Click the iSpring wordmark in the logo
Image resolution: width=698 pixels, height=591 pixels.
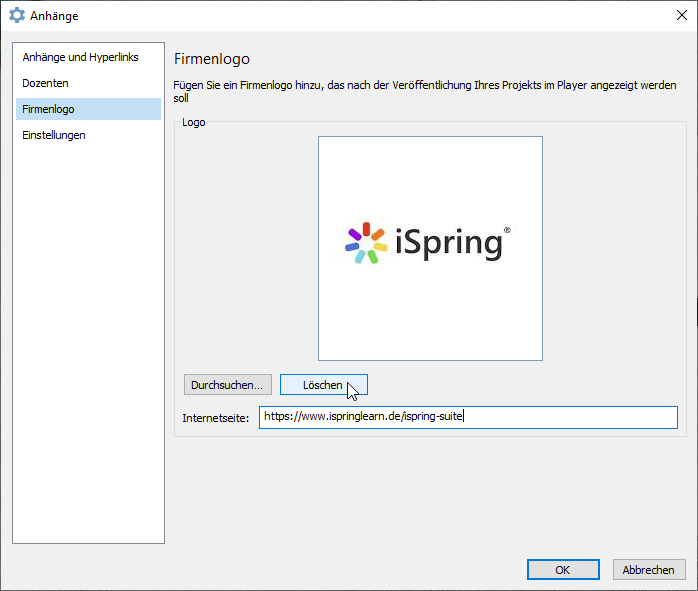[x=448, y=244]
